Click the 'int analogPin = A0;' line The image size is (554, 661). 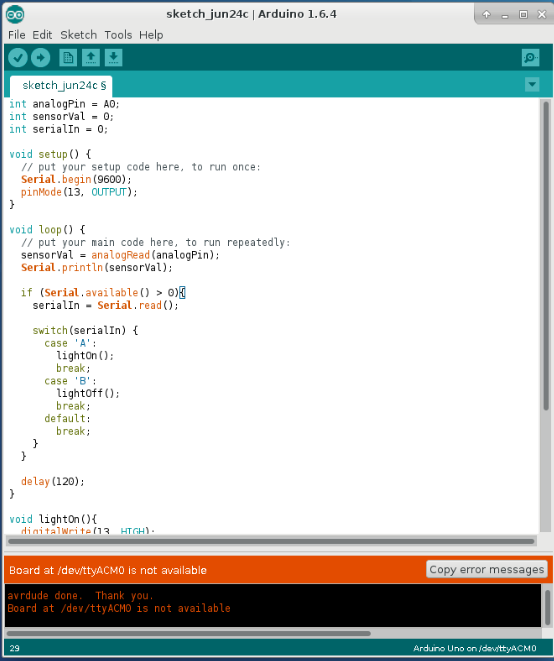point(64,104)
